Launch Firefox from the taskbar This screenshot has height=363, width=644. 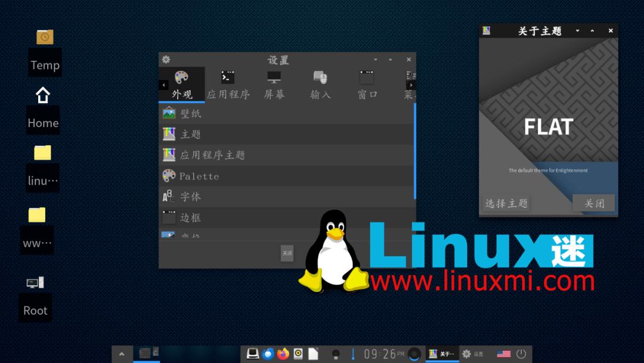pyautogui.click(x=282, y=353)
